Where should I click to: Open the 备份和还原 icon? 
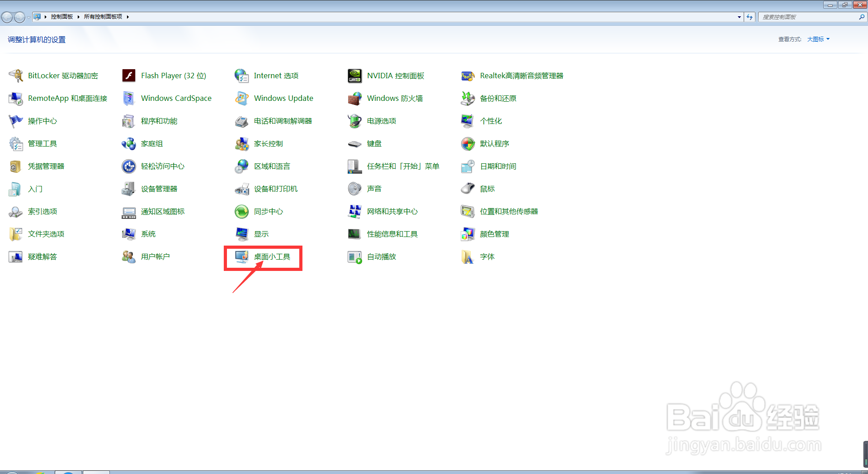(x=468, y=98)
